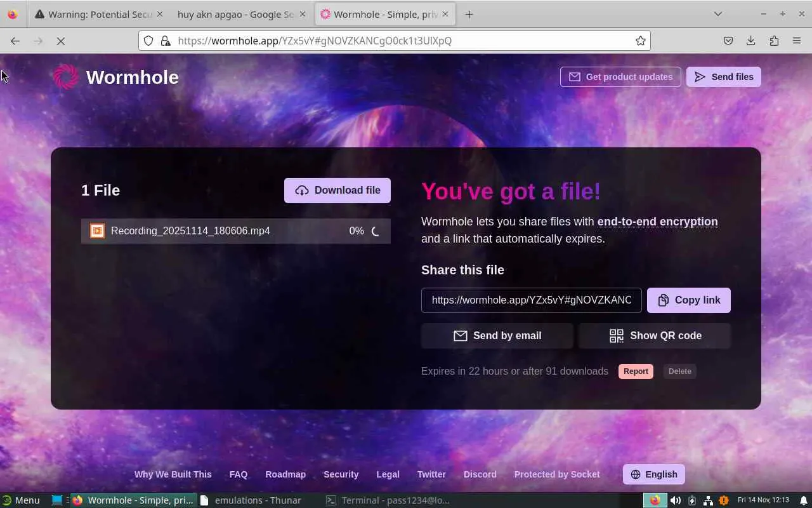Open the Roadmap footer link
The height and width of the screenshot is (508, 812).
[x=285, y=474]
